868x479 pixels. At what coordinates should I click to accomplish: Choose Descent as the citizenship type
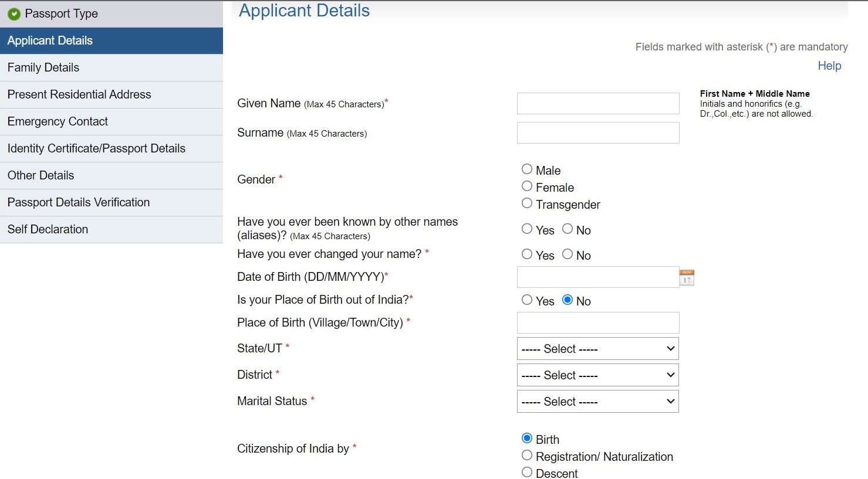527,473
